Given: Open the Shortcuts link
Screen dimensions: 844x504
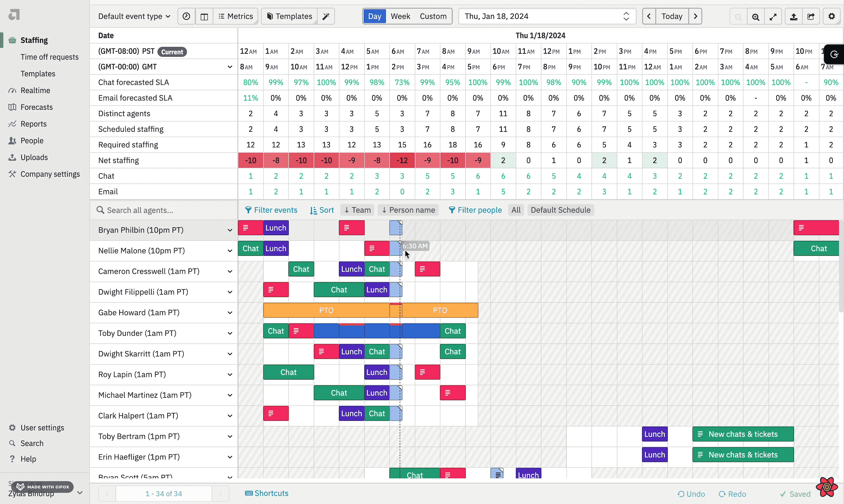Looking at the screenshot, I should pos(267,493).
